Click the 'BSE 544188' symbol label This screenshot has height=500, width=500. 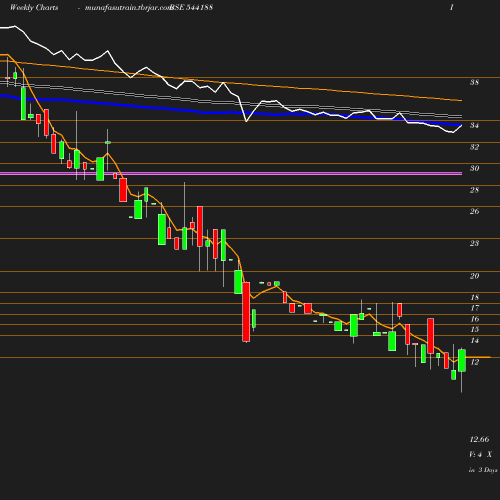pyautogui.click(x=192, y=7)
